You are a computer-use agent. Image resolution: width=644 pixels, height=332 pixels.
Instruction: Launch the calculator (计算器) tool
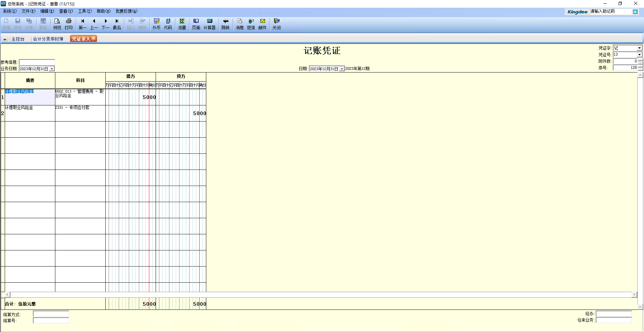coord(209,24)
